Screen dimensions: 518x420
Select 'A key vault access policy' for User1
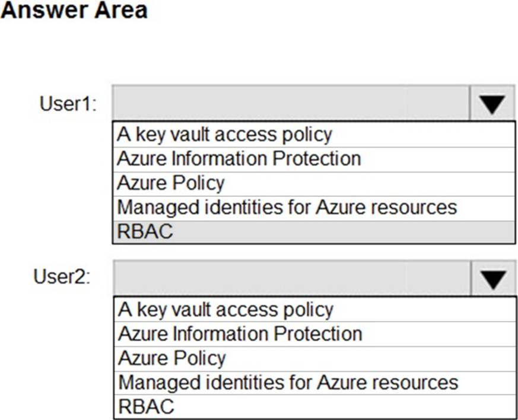[224, 134]
